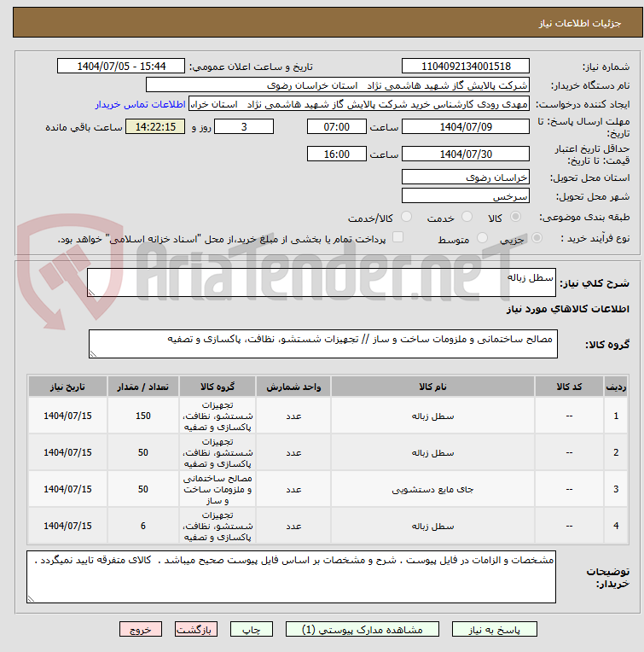Click the گروه کالا textarea
Screen dimensions: 644x652
322,344
